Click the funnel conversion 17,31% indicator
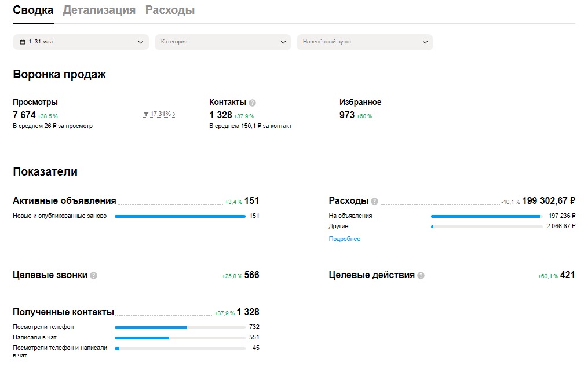Image resolution: width=588 pixels, height=387 pixels. pos(159,114)
